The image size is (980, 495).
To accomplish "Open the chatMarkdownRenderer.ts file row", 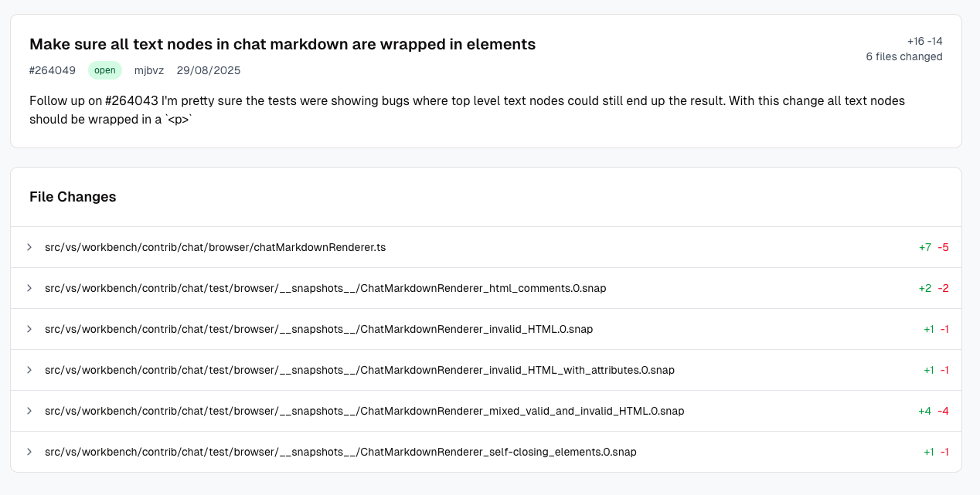I will [x=215, y=247].
